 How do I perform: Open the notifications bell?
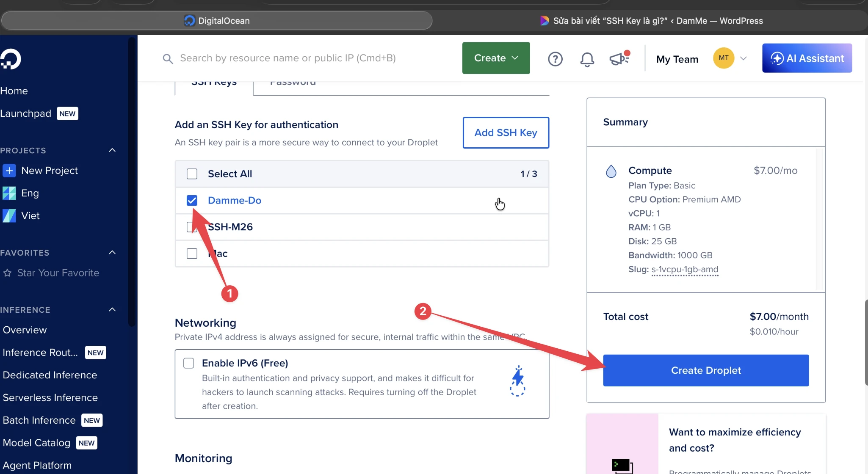(x=587, y=59)
